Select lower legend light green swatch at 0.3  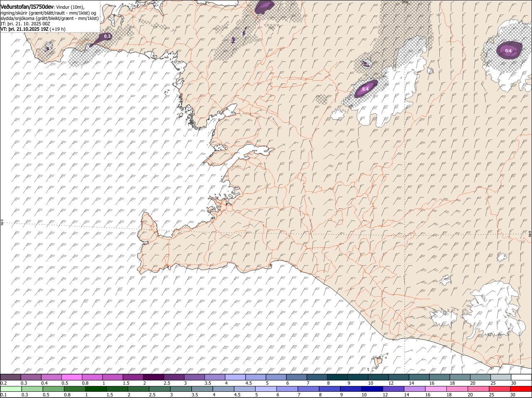coord(32,389)
